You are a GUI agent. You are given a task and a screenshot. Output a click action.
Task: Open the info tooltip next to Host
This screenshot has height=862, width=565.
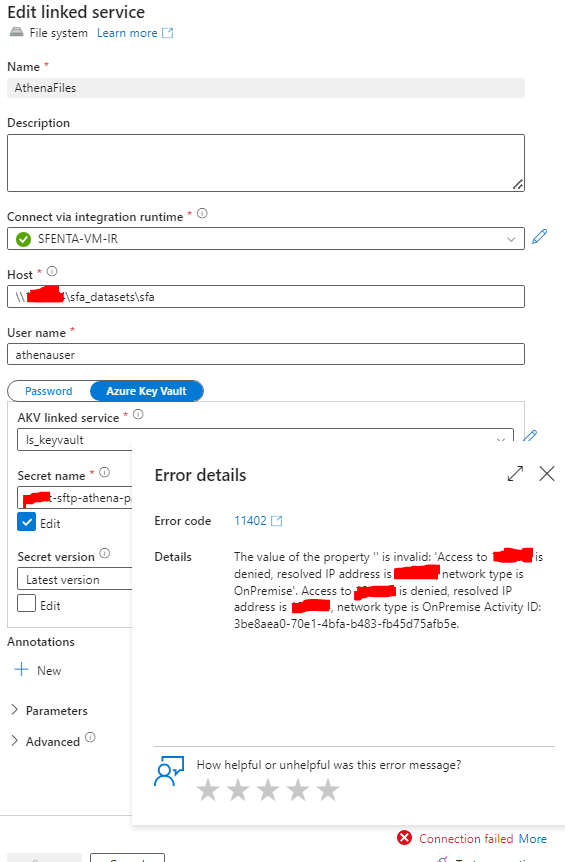(x=52, y=271)
